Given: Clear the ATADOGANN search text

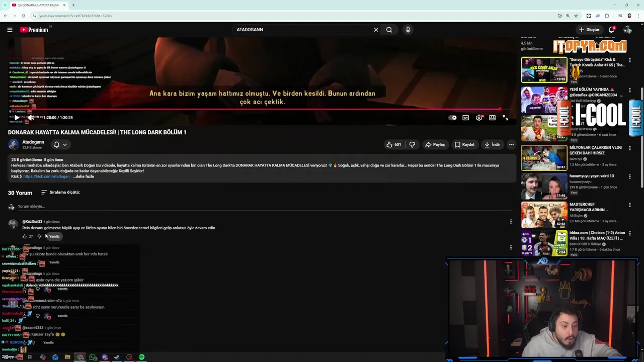Looking at the screenshot, I should click(376, 30).
